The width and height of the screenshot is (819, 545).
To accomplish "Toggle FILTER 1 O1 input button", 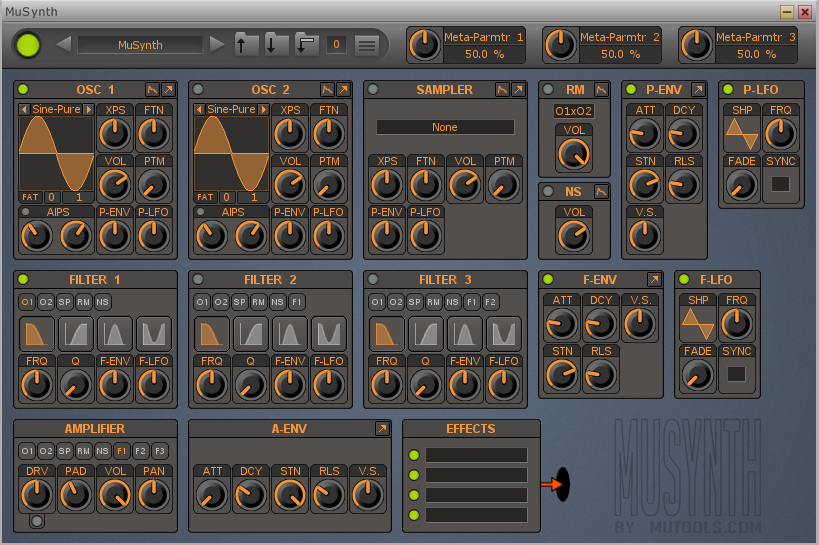I will [27, 302].
